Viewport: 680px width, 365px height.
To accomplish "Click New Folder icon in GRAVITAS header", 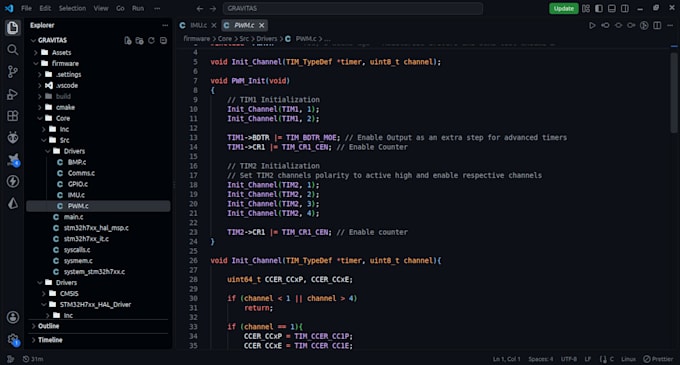I will click(x=139, y=40).
